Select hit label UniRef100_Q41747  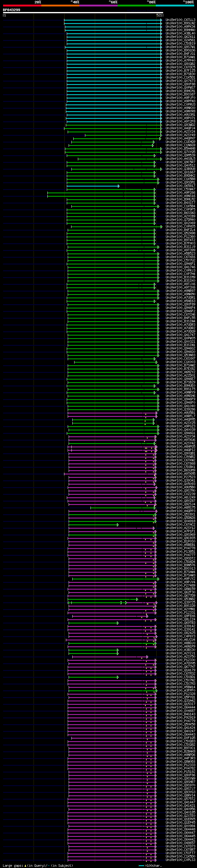180,335
